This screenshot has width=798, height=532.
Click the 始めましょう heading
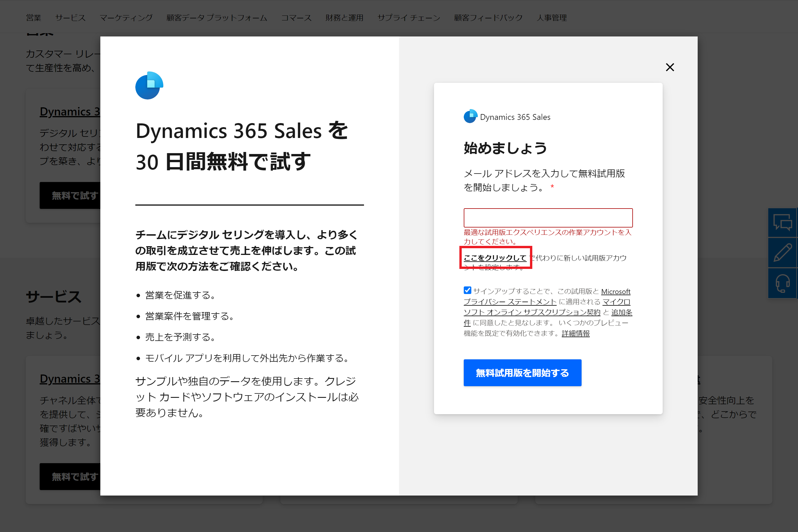tap(505, 148)
